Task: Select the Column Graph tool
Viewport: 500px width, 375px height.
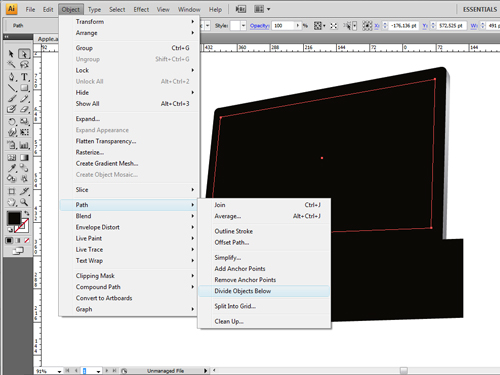Action: click(x=24, y=145)
